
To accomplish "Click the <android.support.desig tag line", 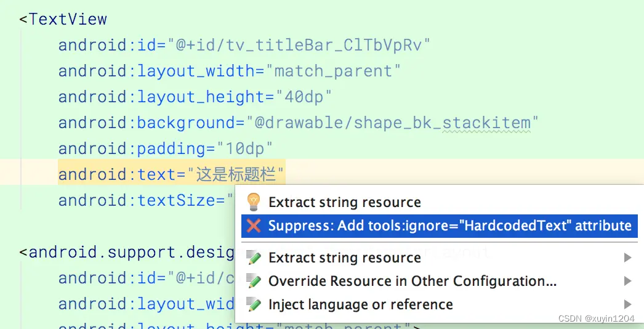I will tap(126, 252).
